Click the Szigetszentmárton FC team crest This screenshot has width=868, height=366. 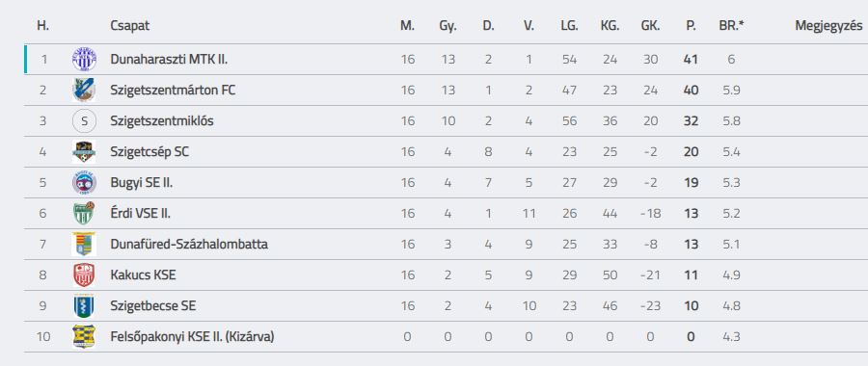point(84,91)
